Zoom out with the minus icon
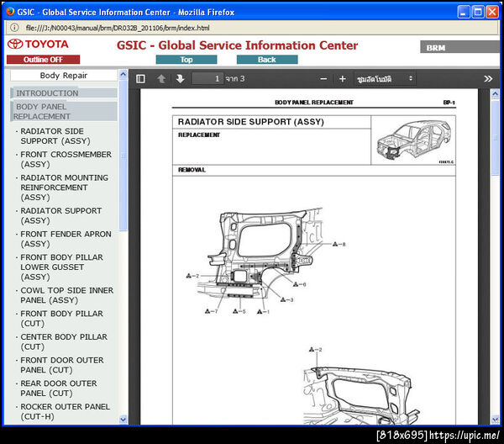This screenshot has width=504, height=444. click(323, 79)
